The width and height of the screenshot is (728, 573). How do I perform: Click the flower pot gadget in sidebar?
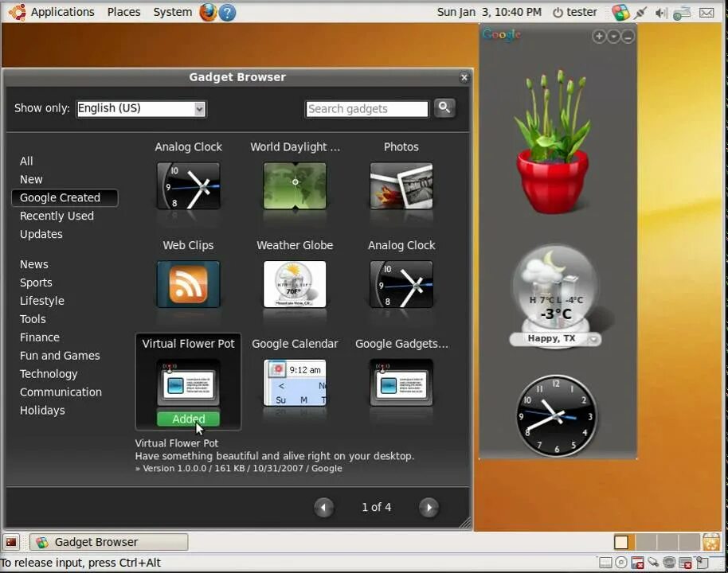(553, 142)
